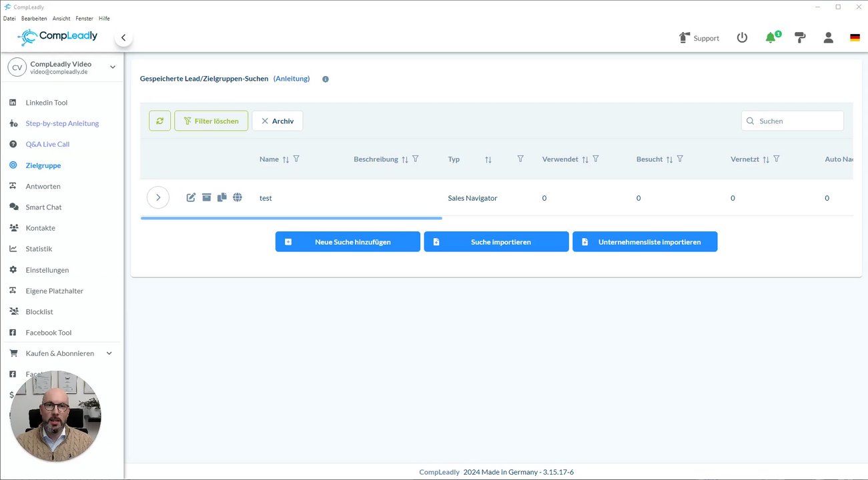Image resolution: width=868 pixels, height=480 pixels.
Task: Open the Datei menu
Action: (9, 19)
